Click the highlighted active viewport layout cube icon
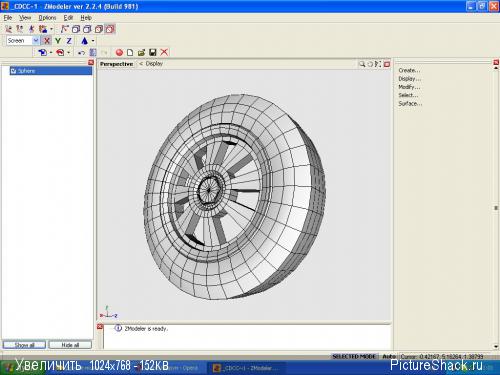Viewport: 500px width, 375px height. [110, 29]
